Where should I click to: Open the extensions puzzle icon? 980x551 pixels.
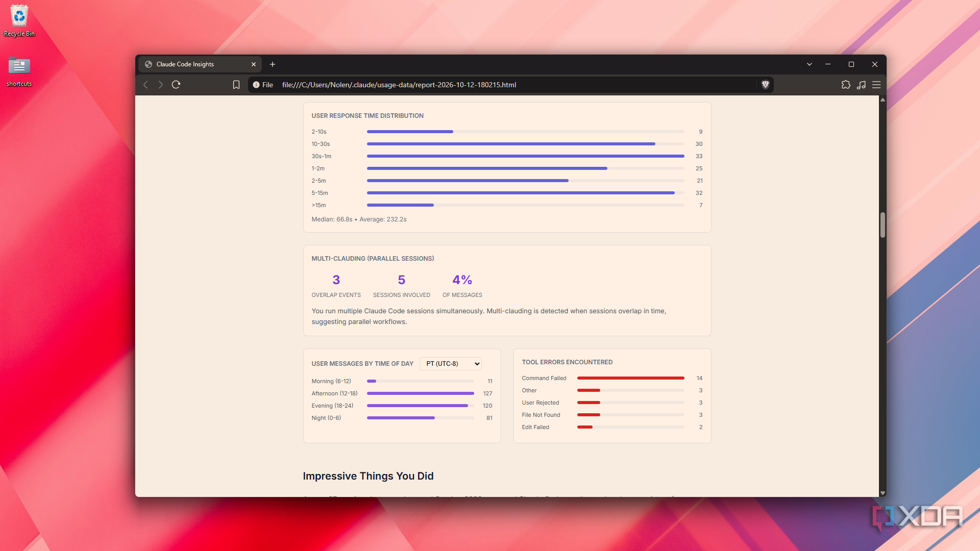pyautogui.click(x=846, y=85)
